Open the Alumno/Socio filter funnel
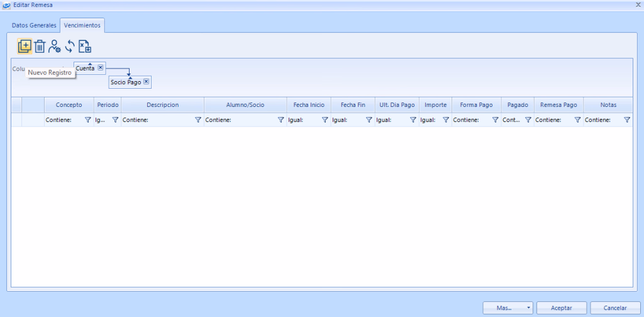Image resolution: width=644 pixels, height=317 pixels. click(280, 120)
